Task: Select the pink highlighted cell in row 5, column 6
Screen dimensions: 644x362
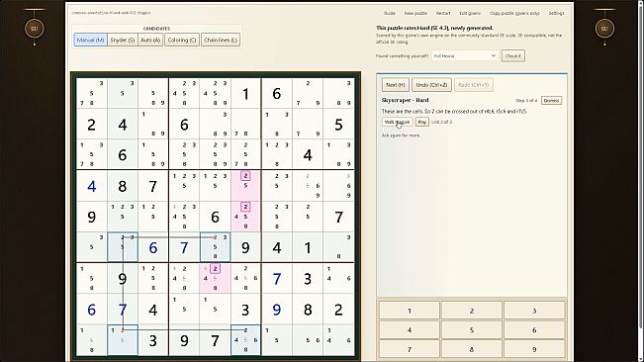Action: click(245, 217)
